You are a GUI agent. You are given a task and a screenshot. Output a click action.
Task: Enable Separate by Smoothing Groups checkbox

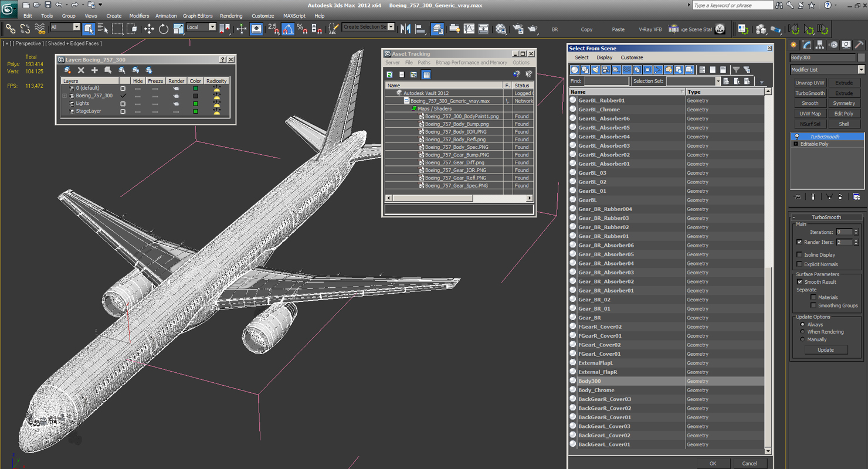[x=813, y=305]
